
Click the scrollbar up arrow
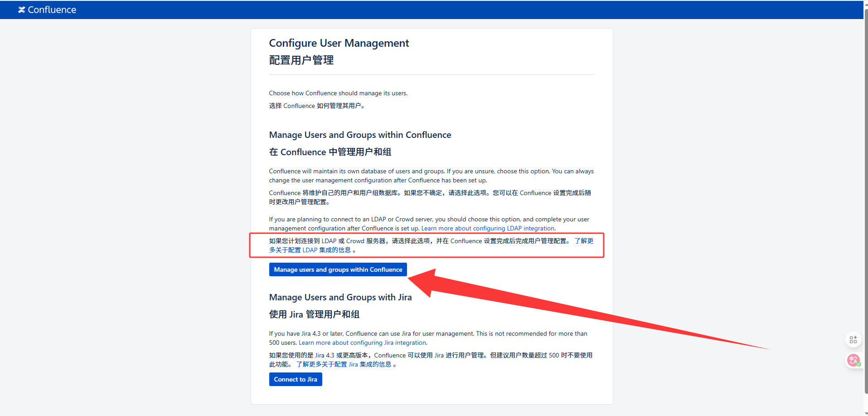(x=866, y=3)
